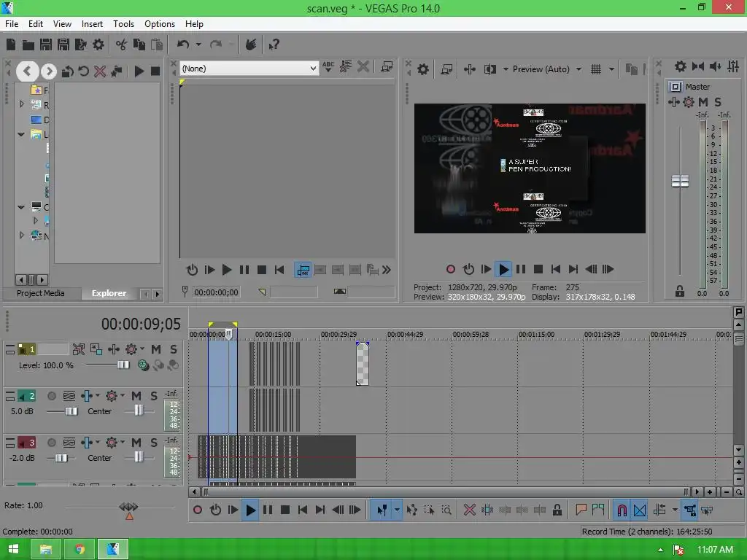Solo video track 1
The image size is (747, 560).
pos(174,349)
